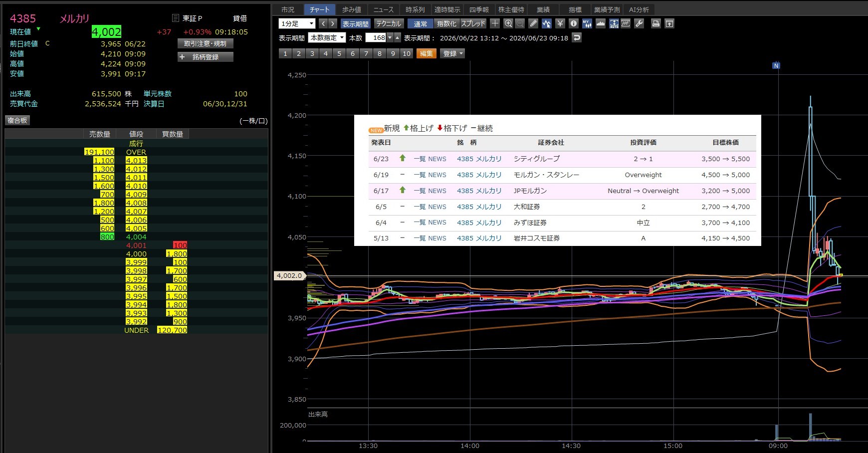Select 通常 chart mode
This screenshot has height=453, width=868.
coord(421,23)
